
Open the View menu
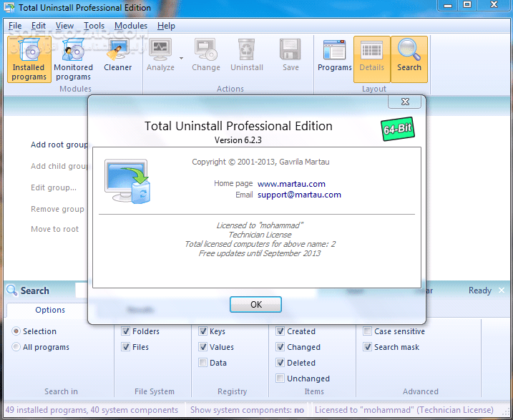(64, 26)
